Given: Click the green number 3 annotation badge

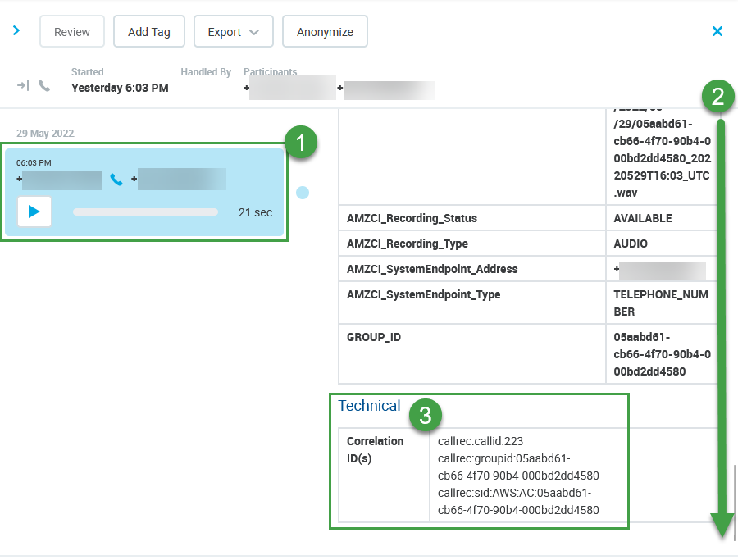Looking at the screenshot, I should 425,415.
